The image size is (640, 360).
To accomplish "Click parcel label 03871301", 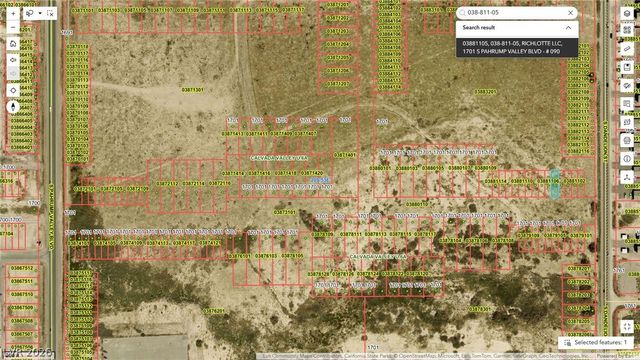I will [x=193, y=89].
